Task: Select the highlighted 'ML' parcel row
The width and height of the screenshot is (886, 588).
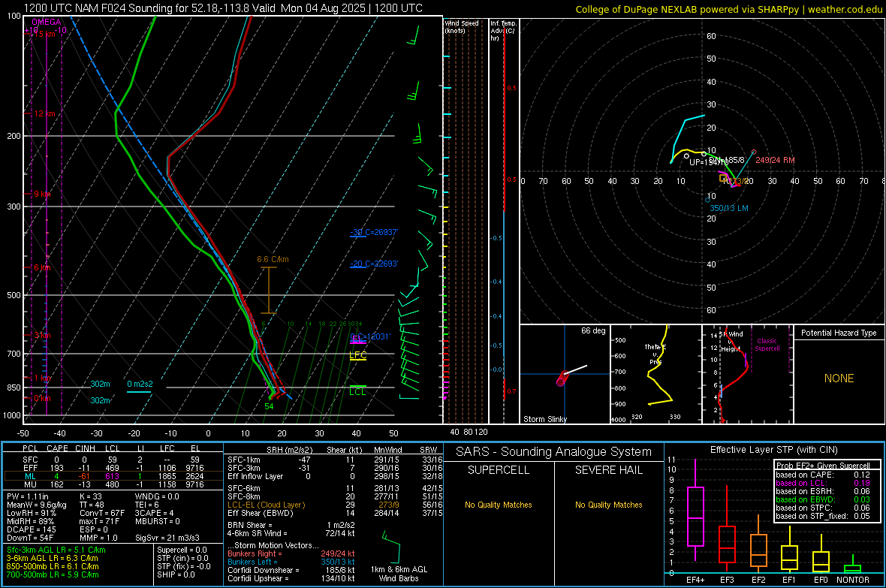Action: coord(113,476)
